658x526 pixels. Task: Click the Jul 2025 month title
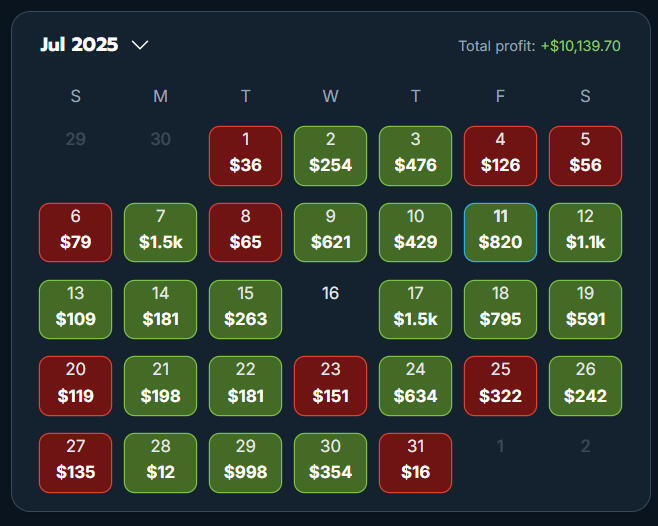pos(79,45)
